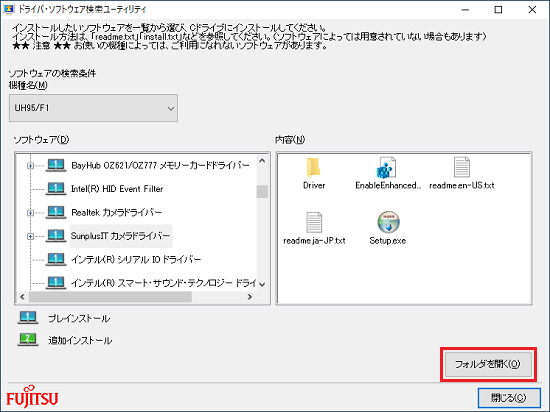Click the app icon in the title bar

tap(8, 9)
